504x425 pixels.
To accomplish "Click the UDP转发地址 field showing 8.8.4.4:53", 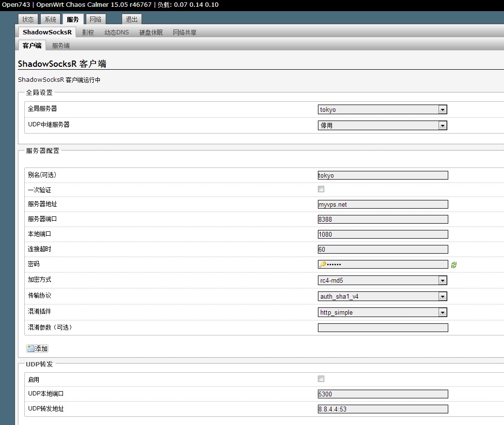I will point(383,409).
